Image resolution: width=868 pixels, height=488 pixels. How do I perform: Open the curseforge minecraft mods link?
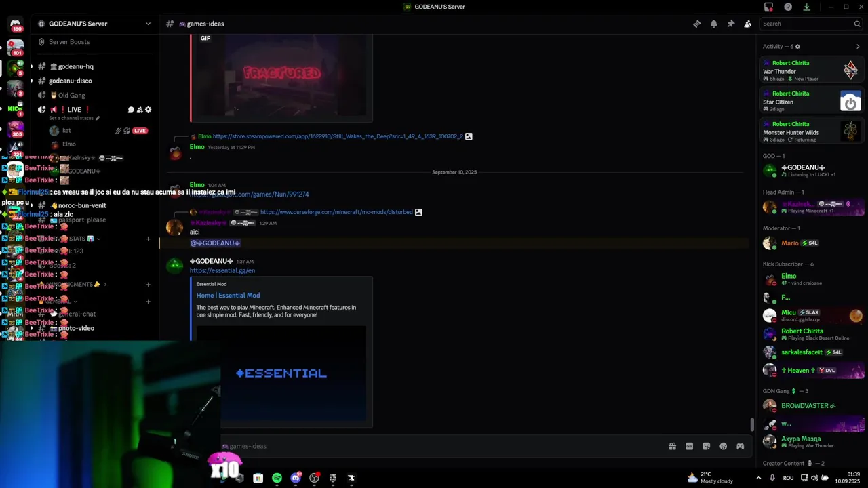coord(336,212)
